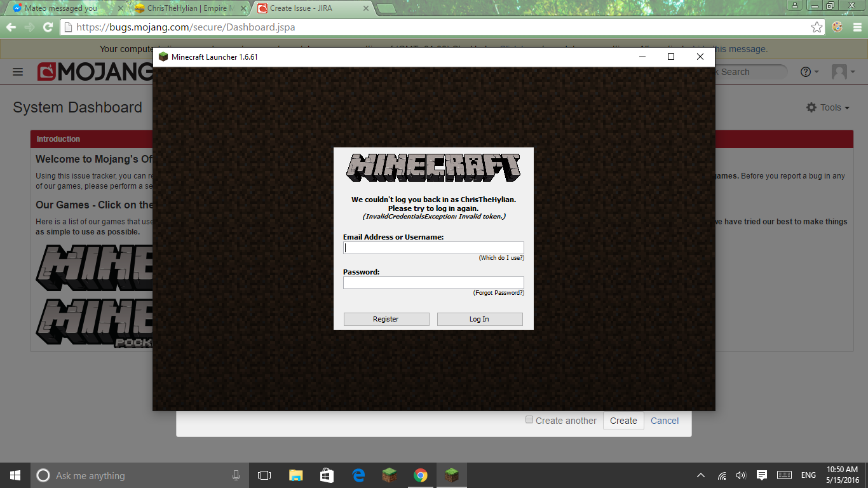
Task: Open Task View from the taskbar
Action: point(264,475)
